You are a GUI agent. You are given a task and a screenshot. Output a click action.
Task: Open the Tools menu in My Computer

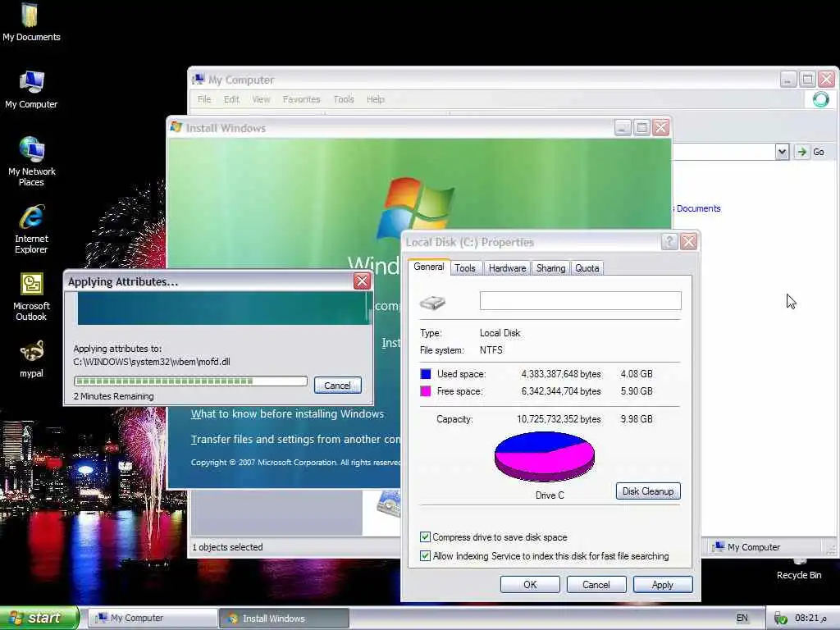(x=344, y=99)
